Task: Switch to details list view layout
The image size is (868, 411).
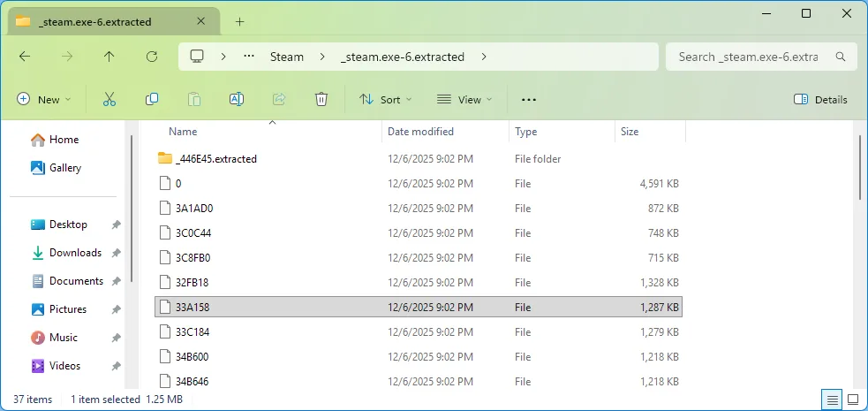Action: pos(832,400)
